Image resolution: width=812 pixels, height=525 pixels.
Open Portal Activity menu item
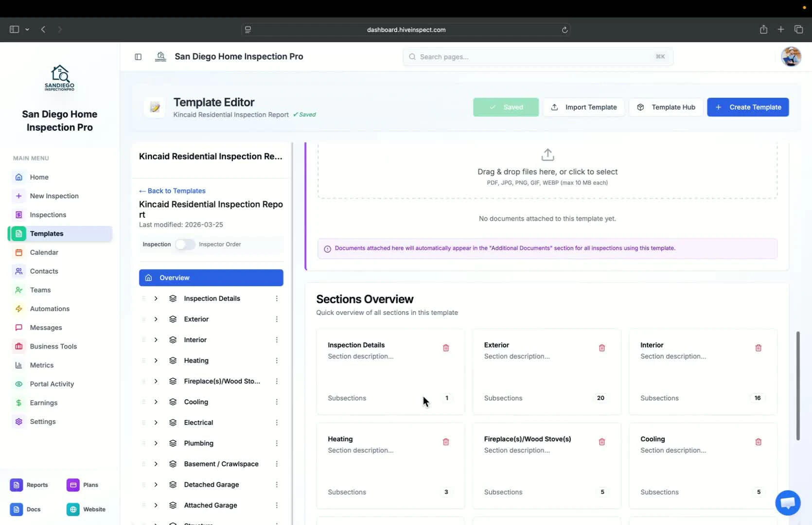pyautogui.click(x=60, y=384)
